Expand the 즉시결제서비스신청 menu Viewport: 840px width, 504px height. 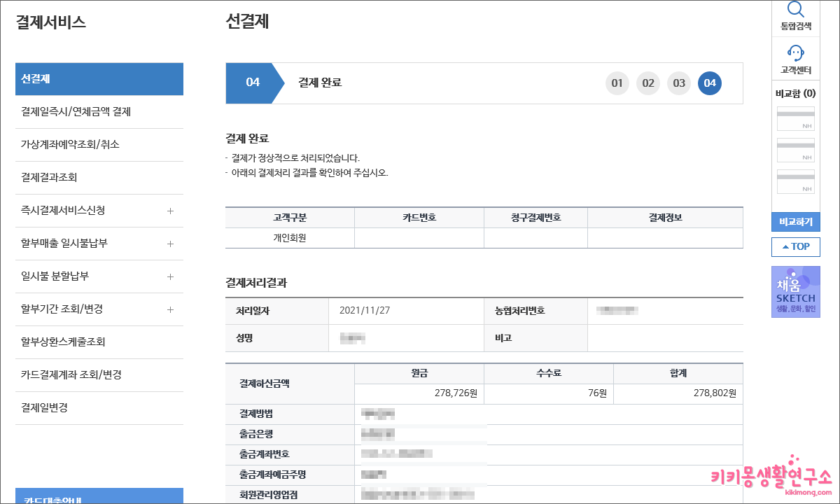[99, 211]
